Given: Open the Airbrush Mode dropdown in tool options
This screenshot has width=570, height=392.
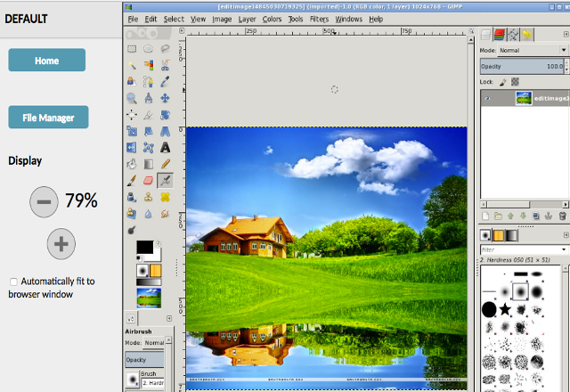Looking at the screenshot, I should click(x=155, y=342).
